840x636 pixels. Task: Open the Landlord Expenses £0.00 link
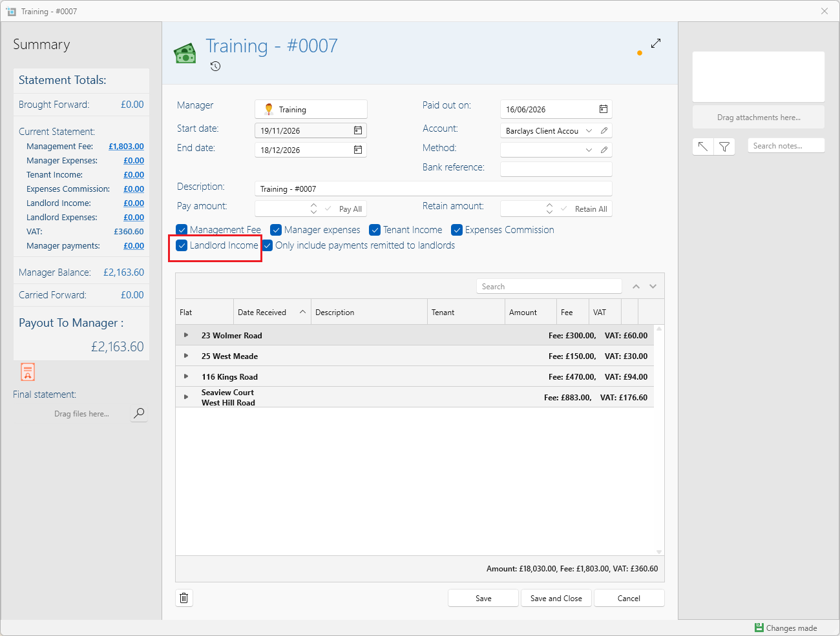(x=134, y=218)
